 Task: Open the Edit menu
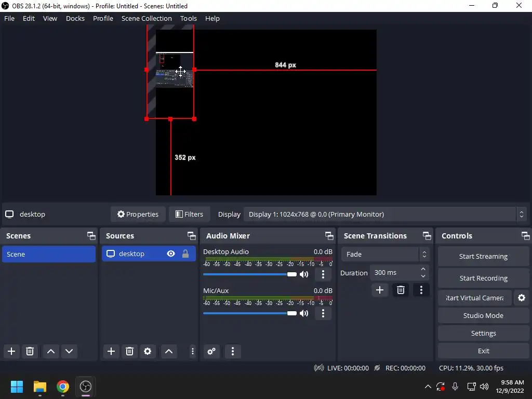[29, 18]
